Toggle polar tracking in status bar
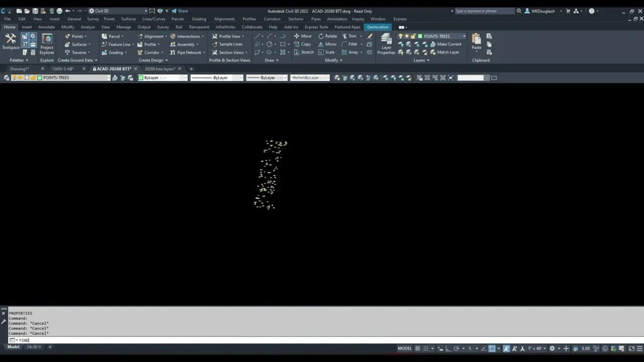 coord(456,348)
